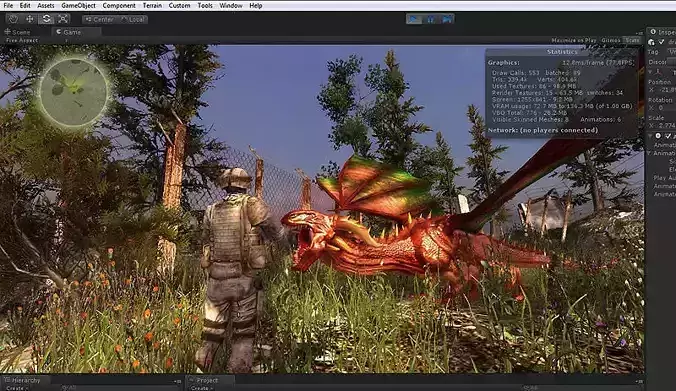Viewport: 676px width, 391px height.
Task: Select the Rotate transform tool
Action: (46, 19)
